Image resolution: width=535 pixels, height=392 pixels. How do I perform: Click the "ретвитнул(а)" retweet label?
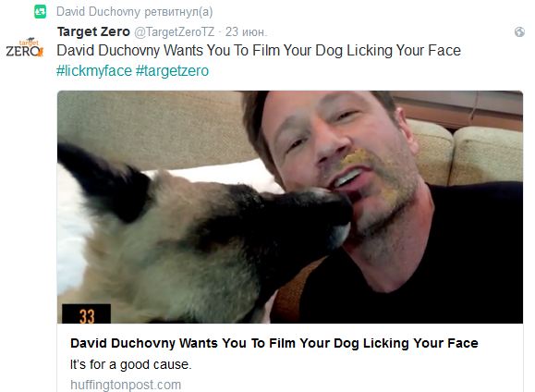178,12
